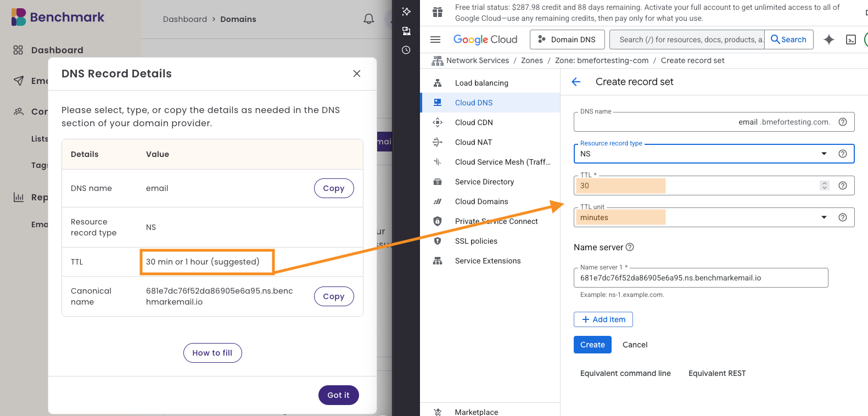Click the Zones breadcrumb
Screen dimensions: 868x416
pyautogui.click(x=532, y=60)
